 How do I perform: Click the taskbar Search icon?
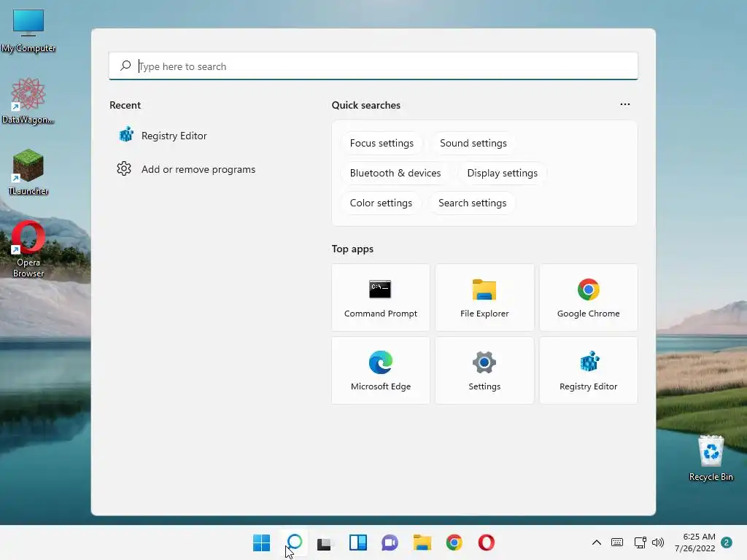tap(295, 542)
